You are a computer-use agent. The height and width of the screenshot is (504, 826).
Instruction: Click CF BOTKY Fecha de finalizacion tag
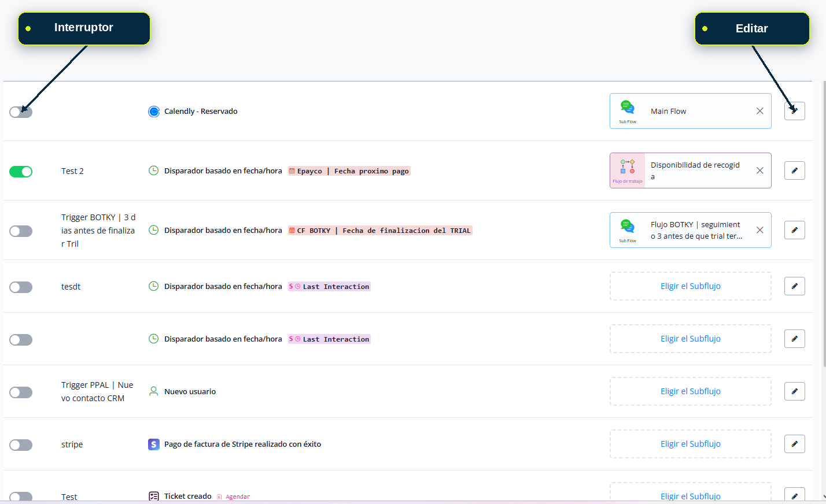pyautogui.click(x=380, y=231)
